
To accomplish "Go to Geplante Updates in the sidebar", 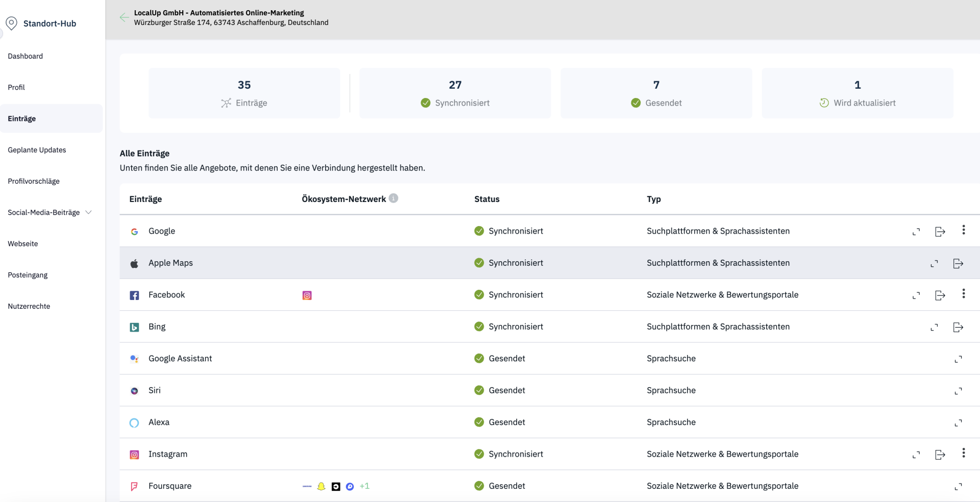I will click(x=37, y=150).
